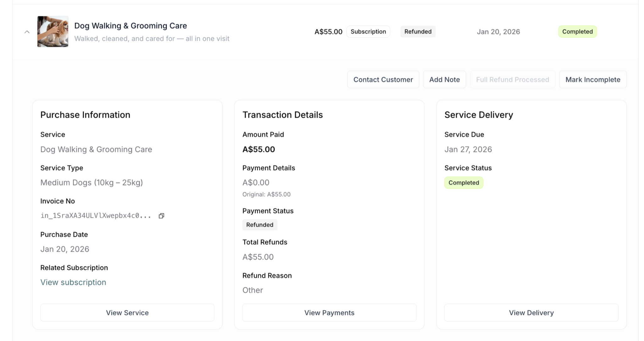644x341 pixels.
Task: Click the Add Note button
Action: click(x=444, y=80)
